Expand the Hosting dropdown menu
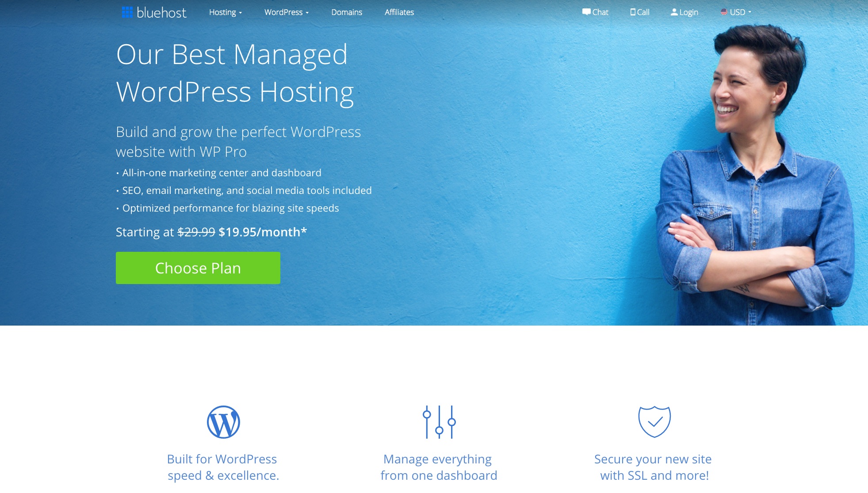The image size is (868, 493). click(x=226, y=12)
